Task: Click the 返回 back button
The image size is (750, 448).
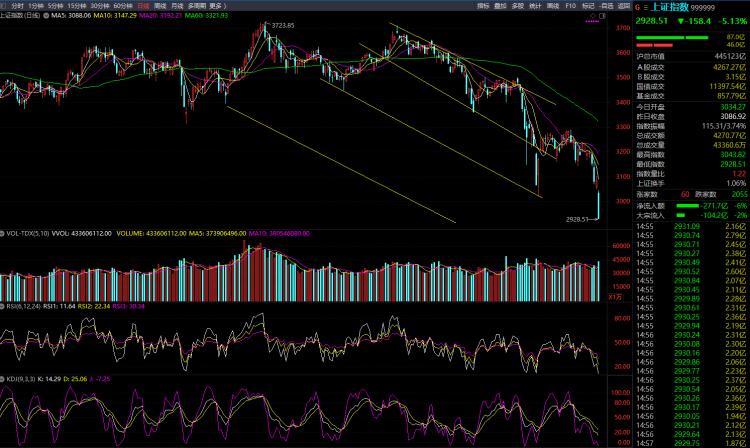Action: (x=624, y=6)
